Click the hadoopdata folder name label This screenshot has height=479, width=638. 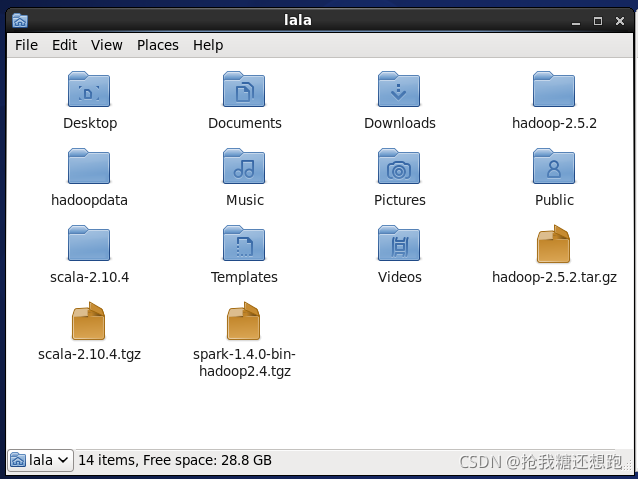pyautogui.click(x=89, y=200)
